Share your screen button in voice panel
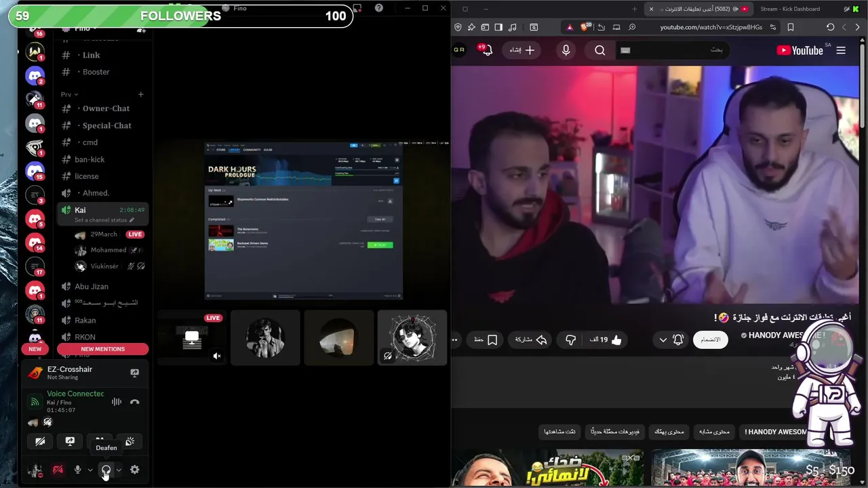This screenshot has width=868, height=488. pos(70,441)
